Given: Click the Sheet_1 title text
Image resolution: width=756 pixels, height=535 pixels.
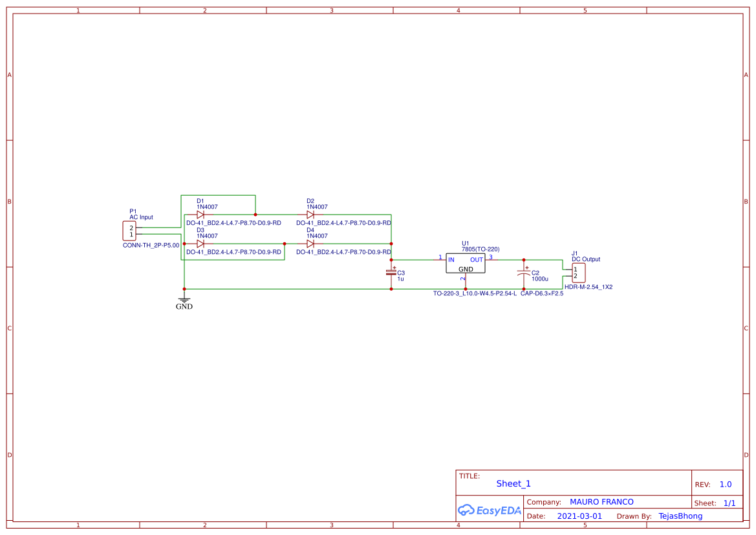Looking at the screenshot, I should 512,483.
